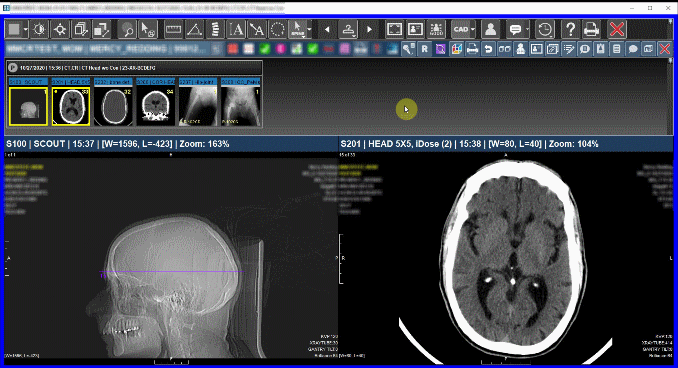
Task: Close the patient bar with small red X
Action: point(665,49)
